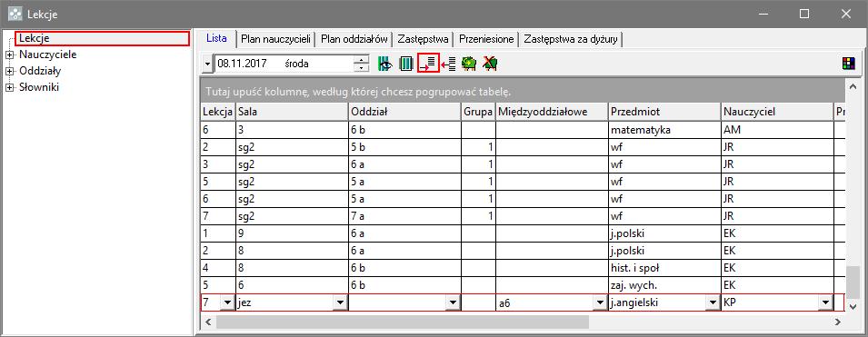Select the matematyka cell
Viewport: 868px width, 337px height.
coord(664,130)
